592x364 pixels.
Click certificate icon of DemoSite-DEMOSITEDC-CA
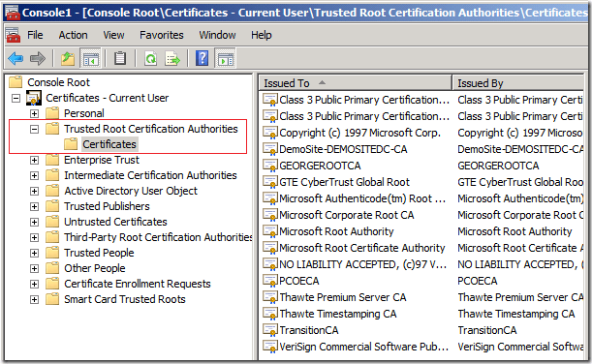pos(270,149)
